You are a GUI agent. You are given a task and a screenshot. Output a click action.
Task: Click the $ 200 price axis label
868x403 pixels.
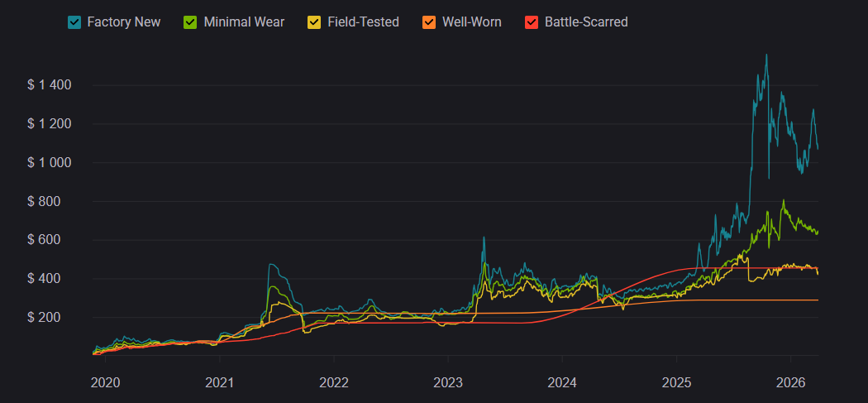coord(55,318)
